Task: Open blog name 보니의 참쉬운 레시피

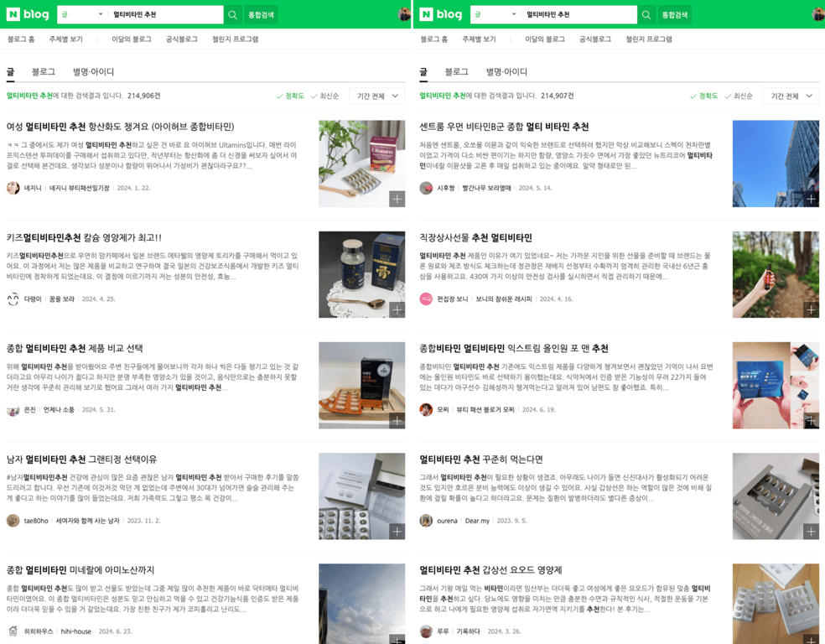Action: 504,299
